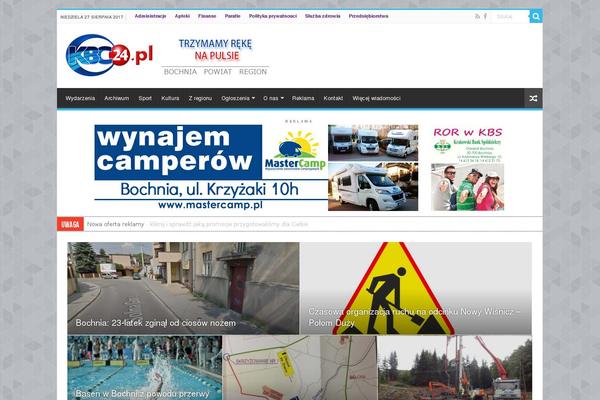
Task: Open the Nowa oferta reklamy ticker headline
Action: (116, 224)
